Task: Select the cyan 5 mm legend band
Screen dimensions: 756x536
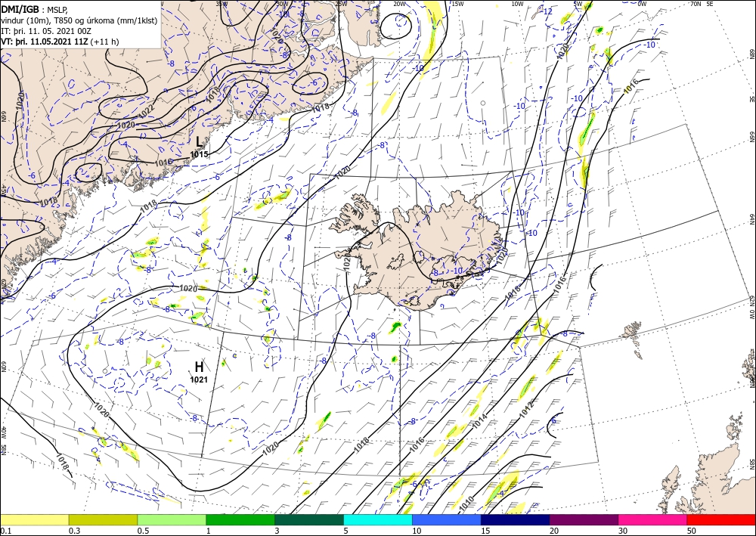Action: click(x=378, y=519)
